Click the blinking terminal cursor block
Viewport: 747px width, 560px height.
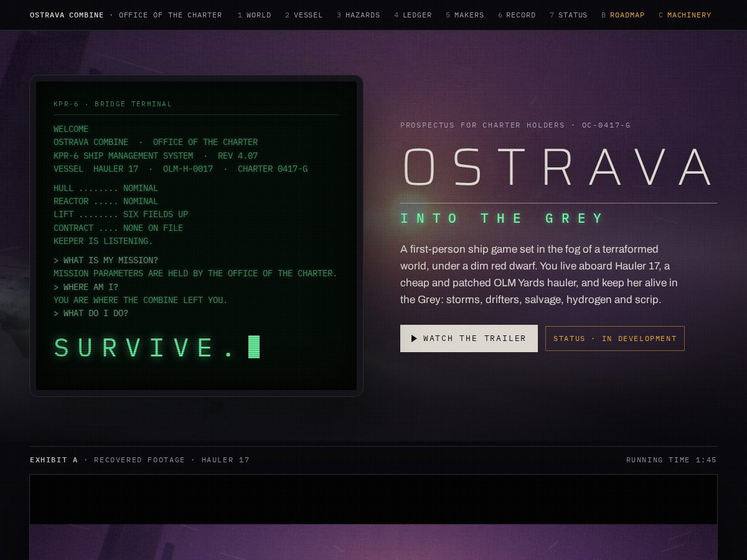[x=254, y=347]
